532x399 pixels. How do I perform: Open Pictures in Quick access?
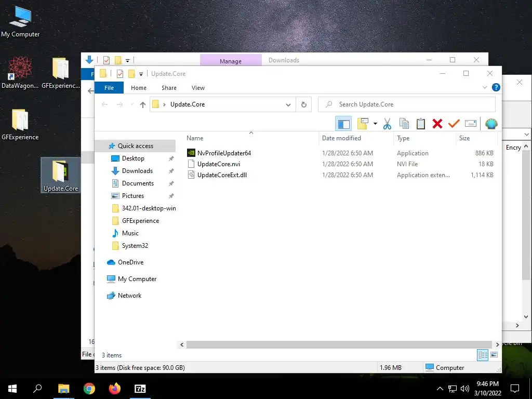pyautogui.click(x=132, y=196)
